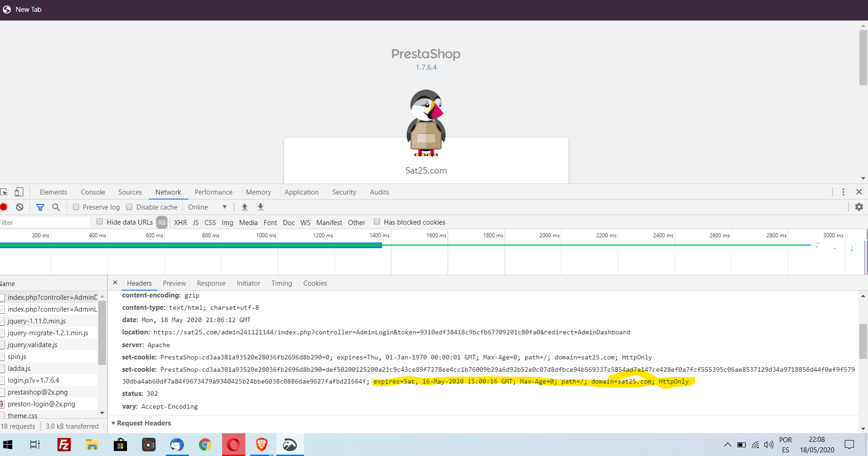This screenshot has height=456, width=868.
Task: Open Windows notification center
Action: [849, 445]
